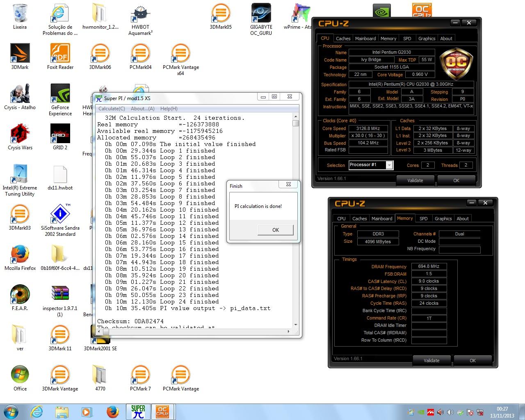Open the Lixeira recycle bin icon
The image size is (525, 420).
pyautogui.click(x=20, y=17)
